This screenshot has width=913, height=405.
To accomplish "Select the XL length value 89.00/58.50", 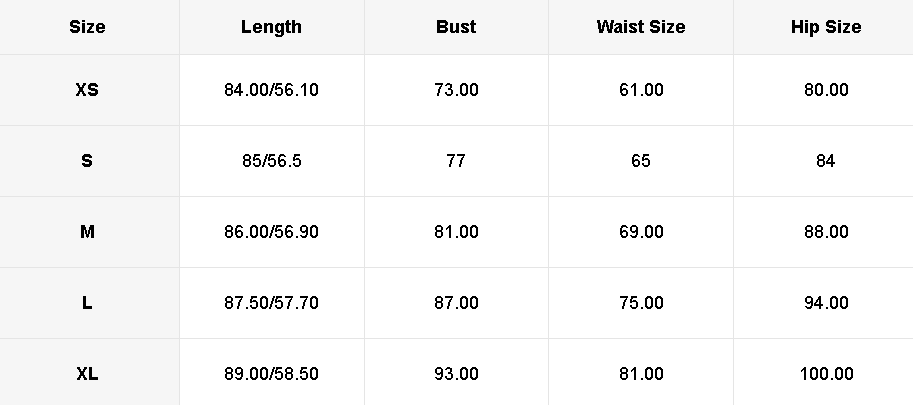I will click(x=271, y=374).
